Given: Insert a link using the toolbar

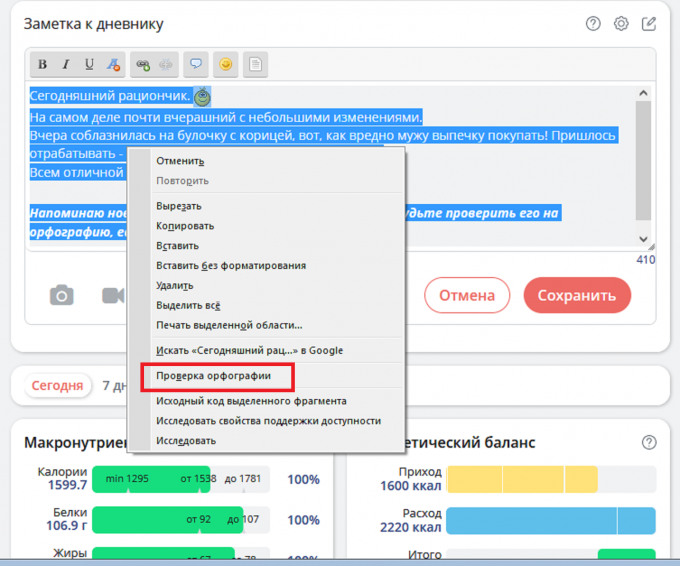Looking at the screenshot, I should pos(143,65).
